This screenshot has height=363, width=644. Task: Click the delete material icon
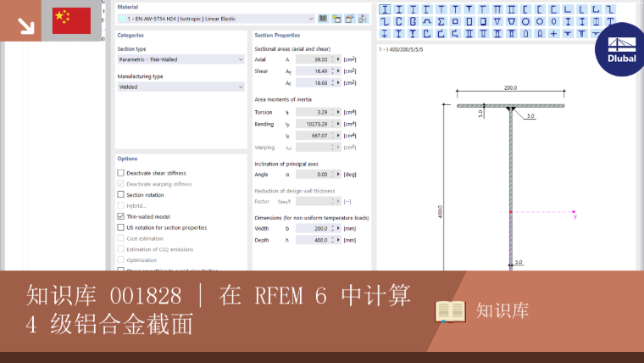point(363,19)
